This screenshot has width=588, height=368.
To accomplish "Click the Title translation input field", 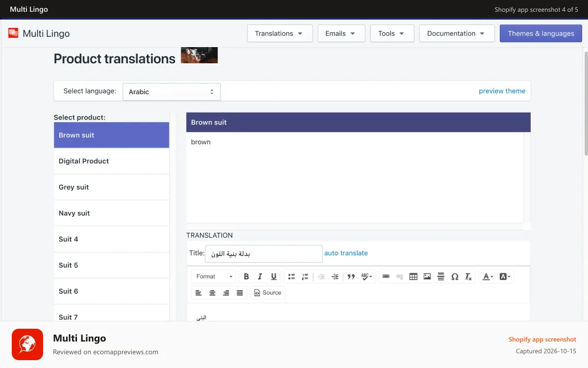I will (x=264, y=254).
